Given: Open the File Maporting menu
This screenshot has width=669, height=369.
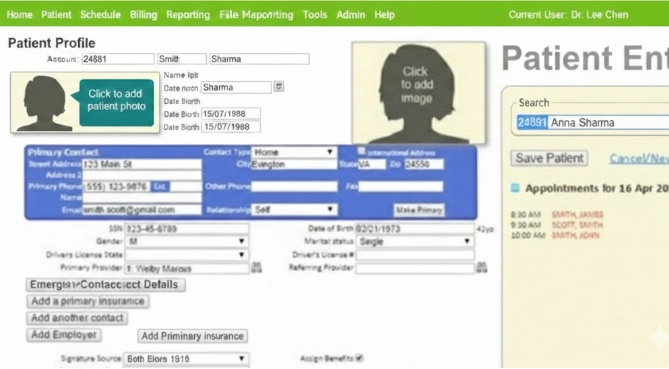Looking at the screenshot, I should tap(256, 15).
